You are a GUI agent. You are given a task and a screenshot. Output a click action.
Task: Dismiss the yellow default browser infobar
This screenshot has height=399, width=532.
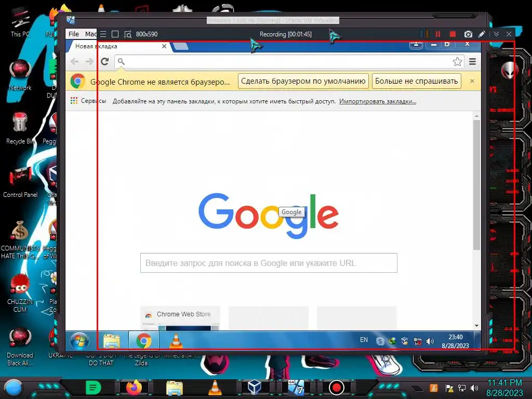pyautogui.click(x=472, y=81)
